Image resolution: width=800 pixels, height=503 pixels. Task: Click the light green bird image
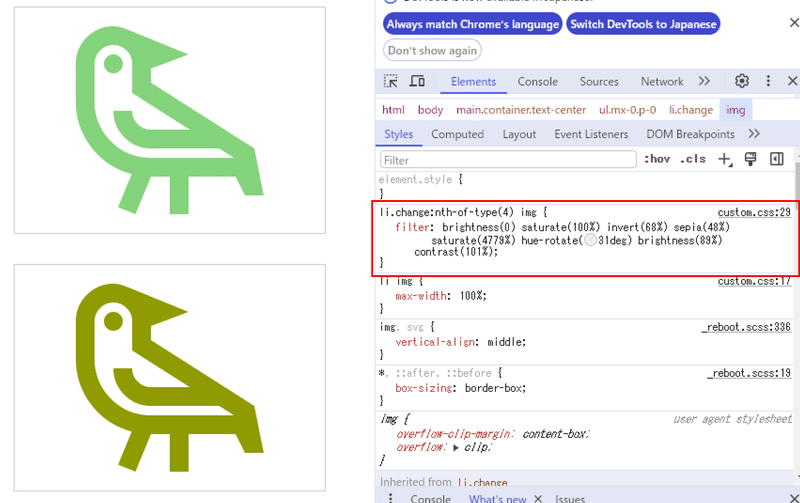pyautogui.click(x=169, y=120)
